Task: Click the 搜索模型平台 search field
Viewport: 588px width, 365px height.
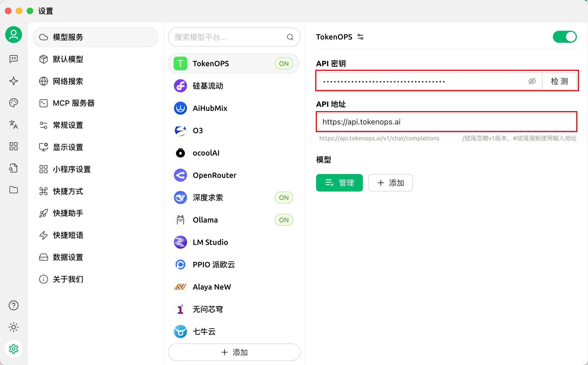Action: pyautogui.click(x=229, y=37)
